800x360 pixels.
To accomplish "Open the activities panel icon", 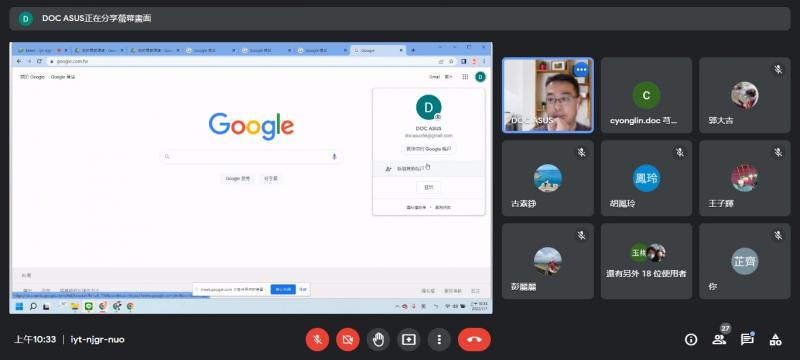I will click(776, 340).
